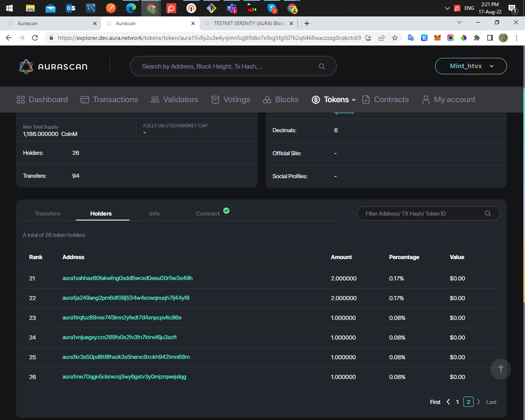
Task: Open Validators via its people icon
Action: pos(155,99)
